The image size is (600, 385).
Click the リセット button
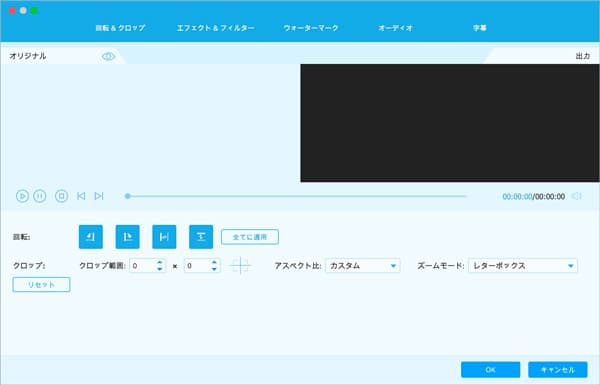point(41,284)
